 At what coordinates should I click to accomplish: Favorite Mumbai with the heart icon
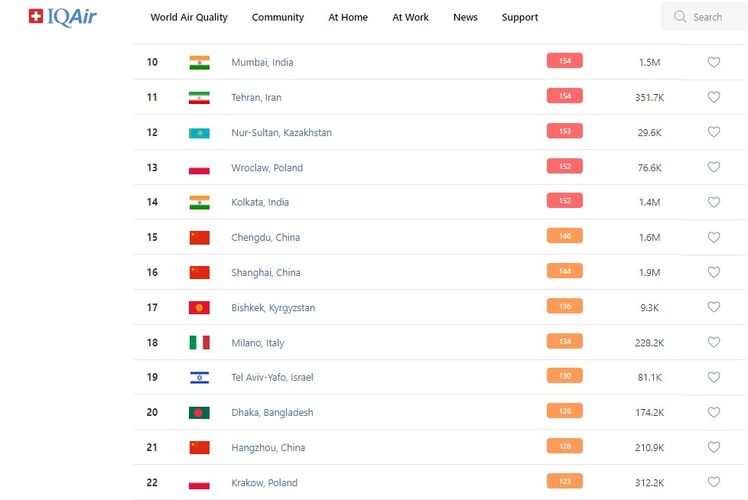pyautogui.click(x=713, y=62)
